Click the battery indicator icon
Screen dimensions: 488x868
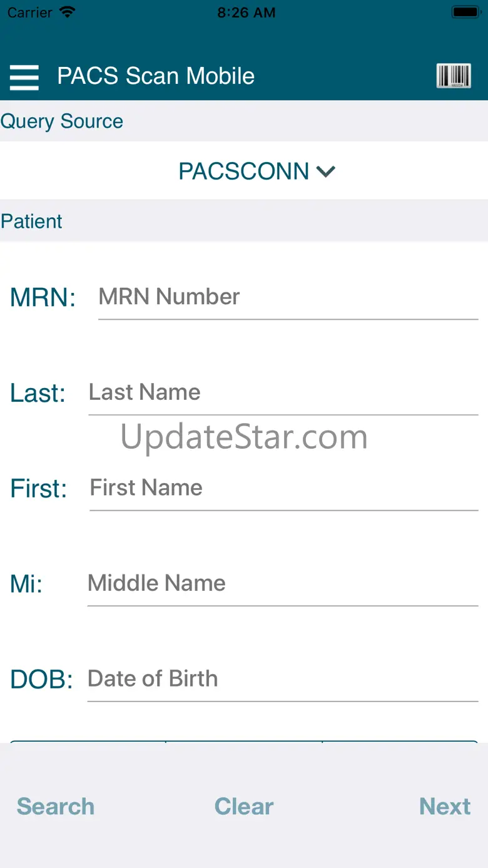[x=465, y=12]
